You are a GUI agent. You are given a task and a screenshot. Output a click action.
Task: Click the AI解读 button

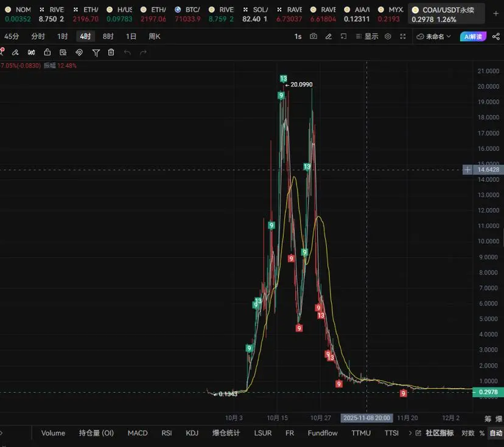tap(473, 36)
